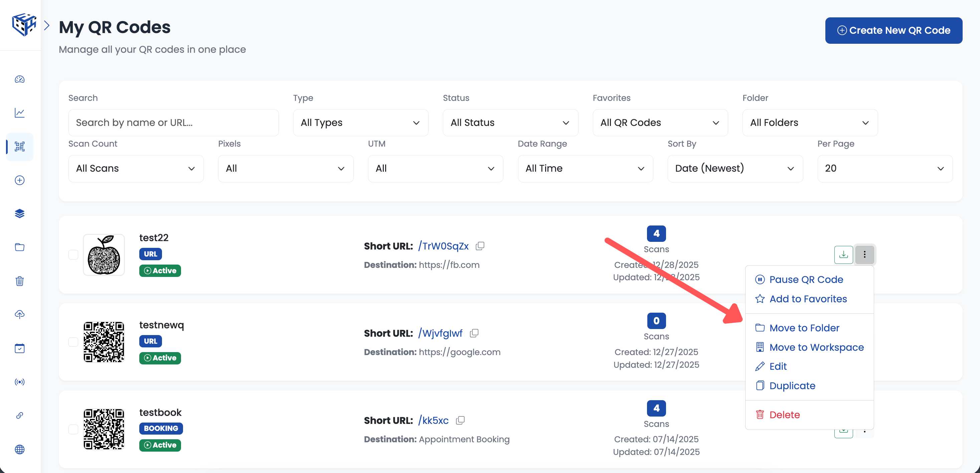
Task: Click the 4 Scans badge for testbook
Action: coord(656,408)
